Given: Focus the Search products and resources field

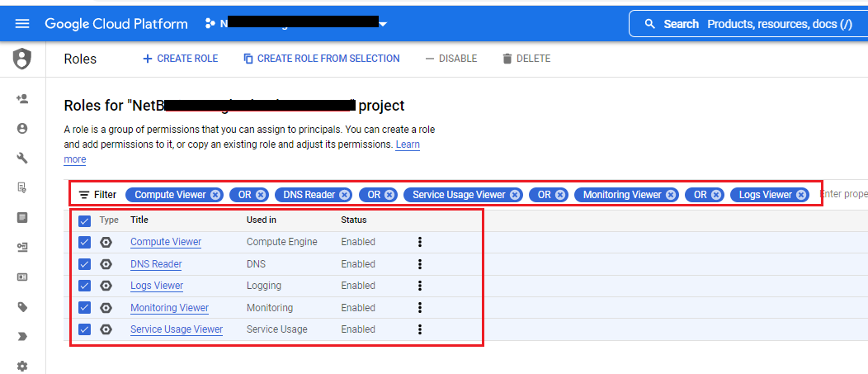Looking at the screenshot, I should 748,24.
